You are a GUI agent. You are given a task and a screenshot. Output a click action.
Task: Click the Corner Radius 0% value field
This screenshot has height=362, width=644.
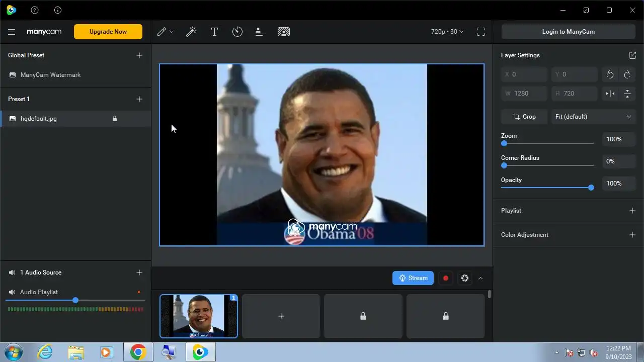tap(619, 161)
